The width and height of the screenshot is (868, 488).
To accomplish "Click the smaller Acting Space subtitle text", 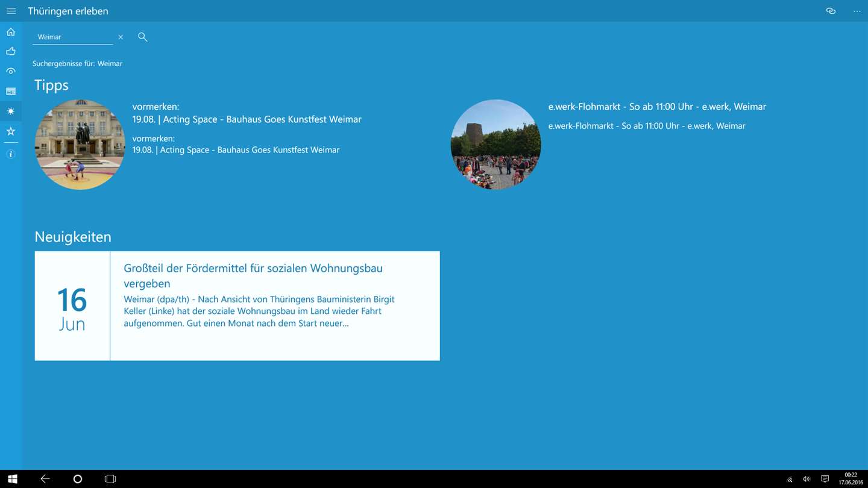I will pyautogui.click(x=236, y=144).
